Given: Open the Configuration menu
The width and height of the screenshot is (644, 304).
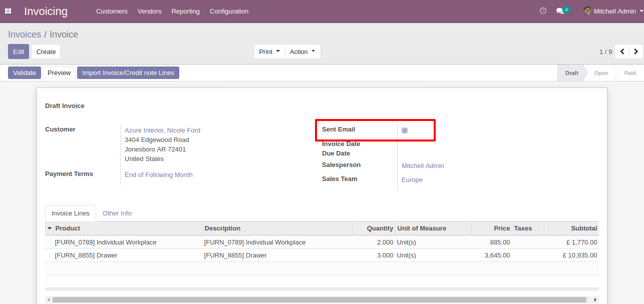Looking at the screenshot, I should [x=229, y=11].
